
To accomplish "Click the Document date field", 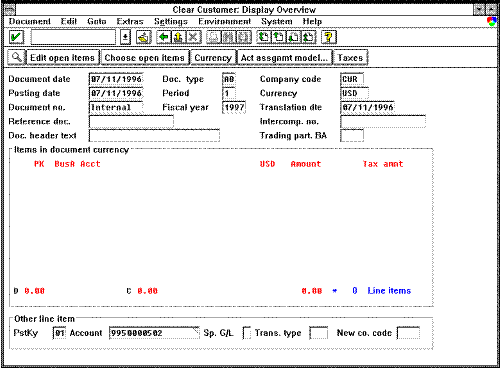I will (x=116, y=79).
